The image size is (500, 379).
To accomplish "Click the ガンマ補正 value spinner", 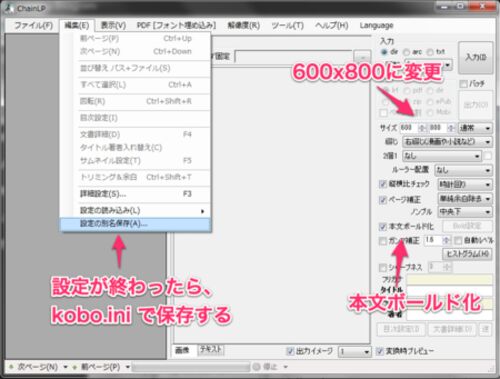I will pos(446,240).
